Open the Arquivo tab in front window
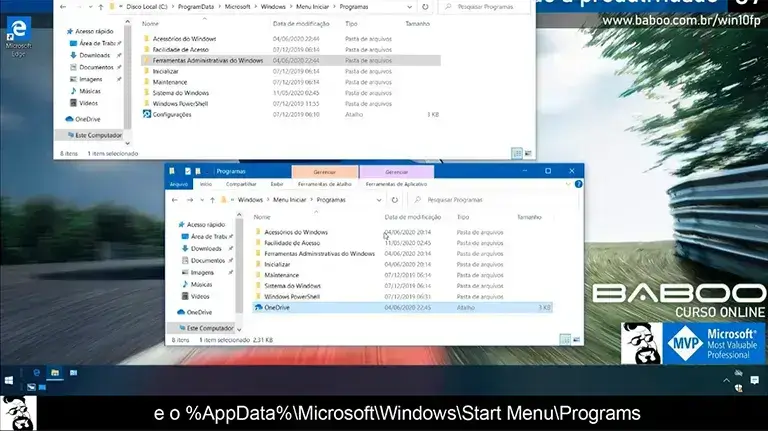Image resolution: width=768 pixels, height=431 pixels. (179, 184)
